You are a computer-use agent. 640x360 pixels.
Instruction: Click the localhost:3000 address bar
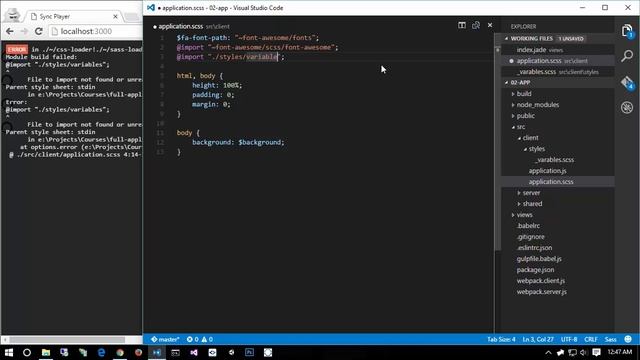(96, 31)
